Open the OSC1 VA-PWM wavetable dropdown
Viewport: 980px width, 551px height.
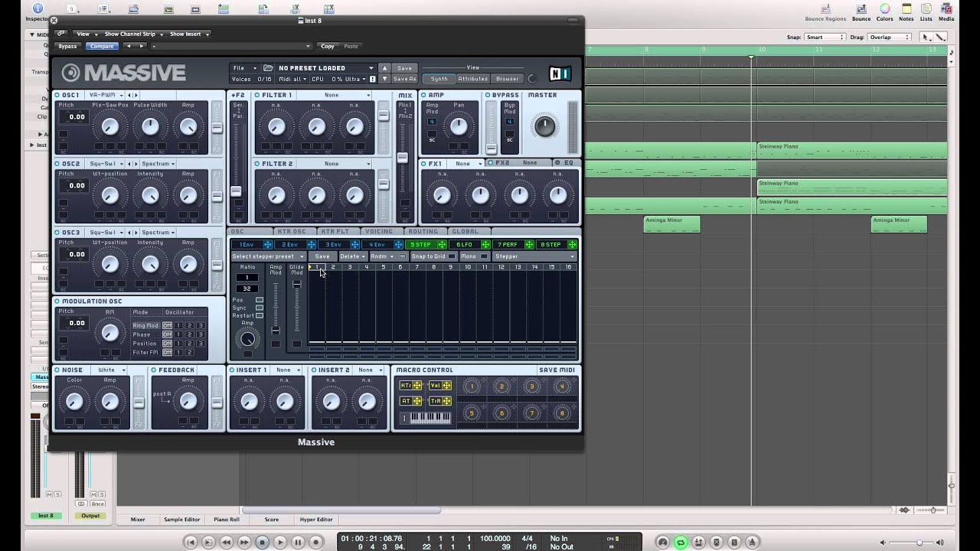pyautogui.click(x=105, y=96)
